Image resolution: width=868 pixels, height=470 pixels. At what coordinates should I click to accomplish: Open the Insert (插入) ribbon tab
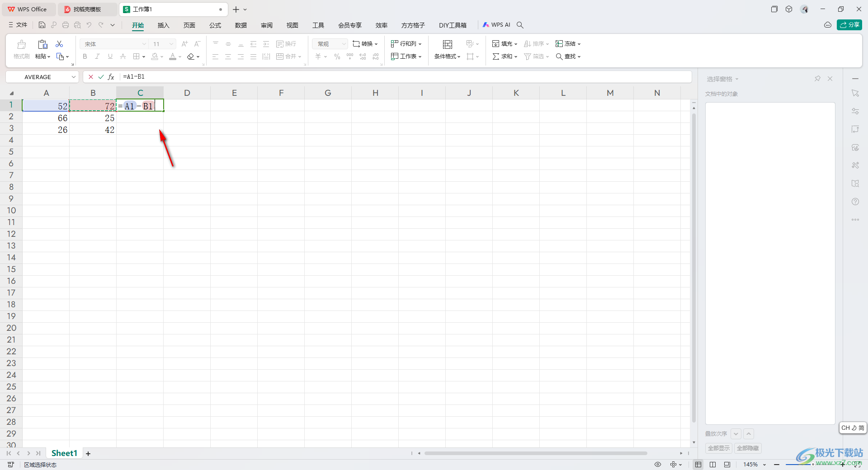tap(163, 25)
